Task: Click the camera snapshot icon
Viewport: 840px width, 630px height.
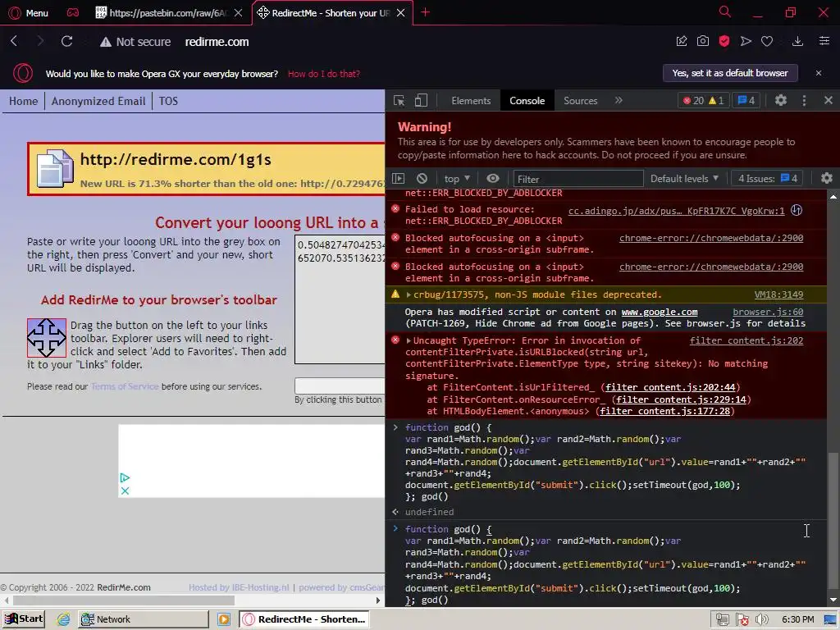Action: click(x=703, y=41)
